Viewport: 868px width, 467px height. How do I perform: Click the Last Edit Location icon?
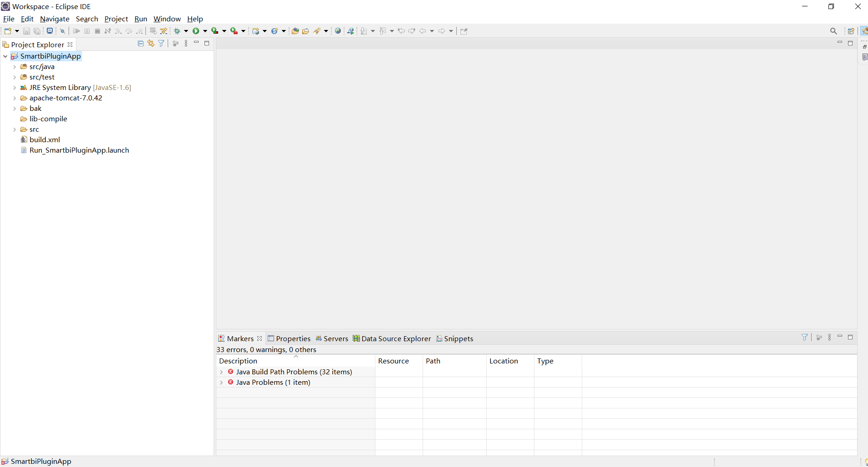401,31
